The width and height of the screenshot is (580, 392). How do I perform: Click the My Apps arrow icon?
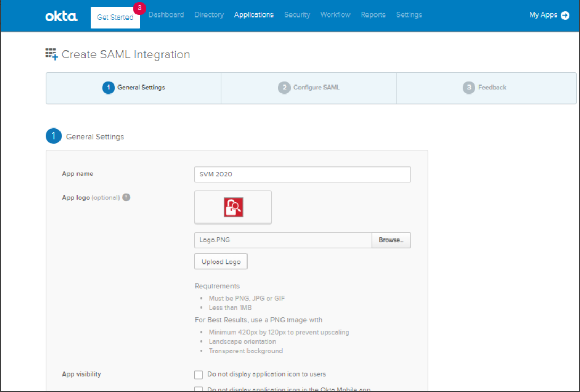565,15
